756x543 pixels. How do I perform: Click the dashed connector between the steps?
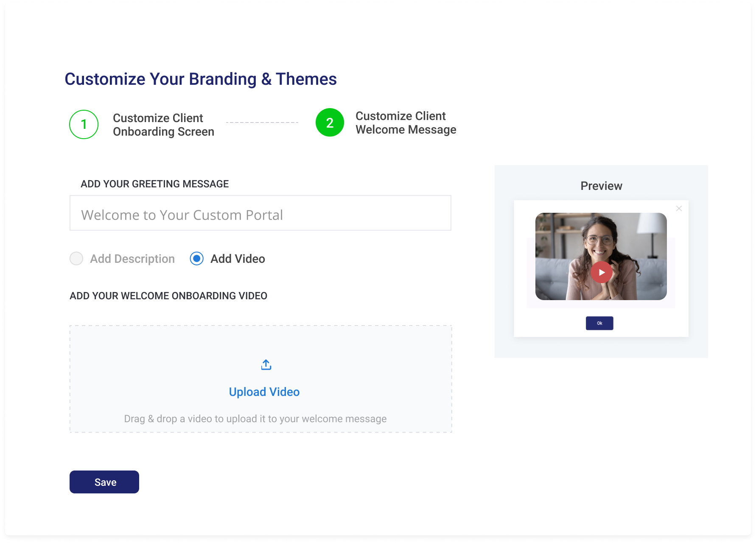(x=262, y=123)
